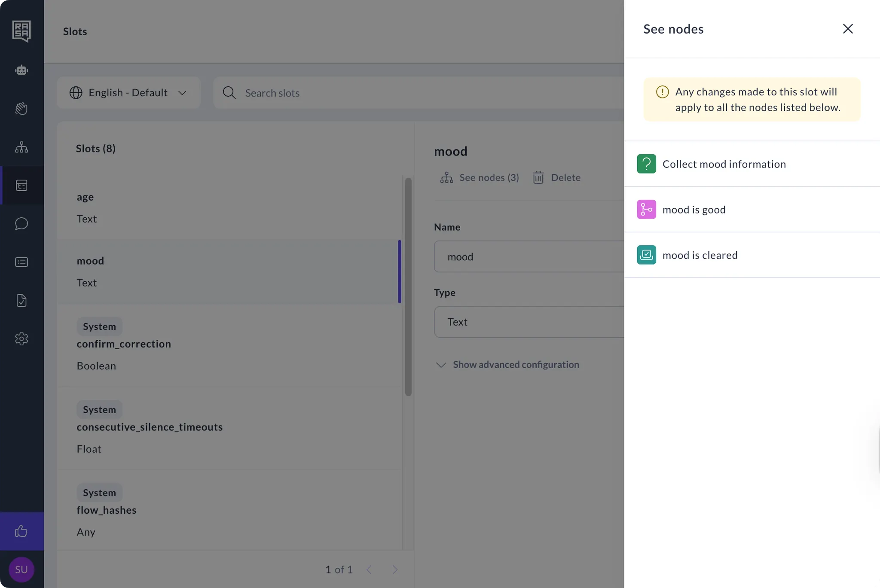Close the See nodes panel
880x588 pixels.
(847, 29)
